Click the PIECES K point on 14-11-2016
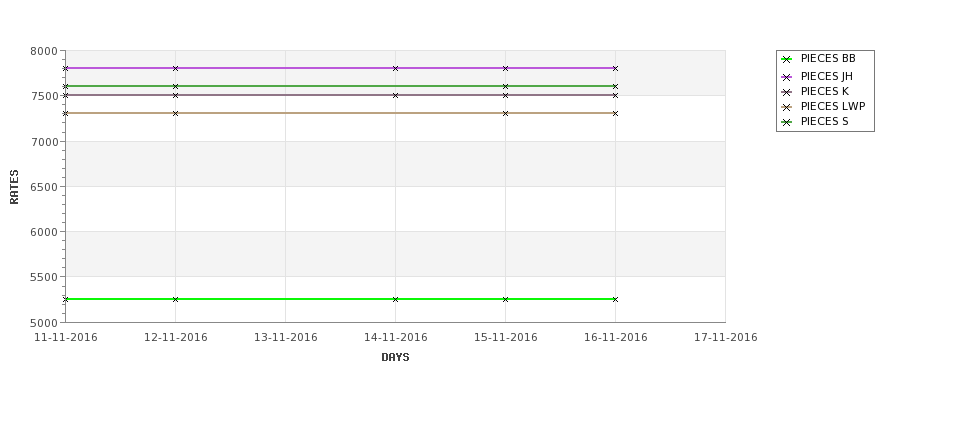 [x=395, y=95]
